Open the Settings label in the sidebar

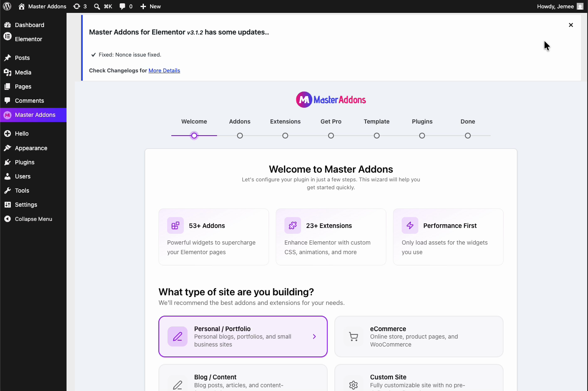[26, 205]
